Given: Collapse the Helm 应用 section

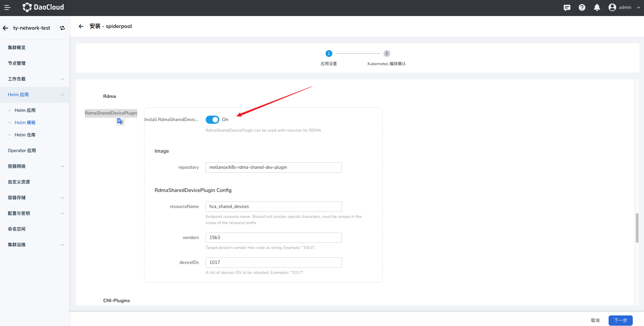Looking at the screenshot, I should (62, 95).
